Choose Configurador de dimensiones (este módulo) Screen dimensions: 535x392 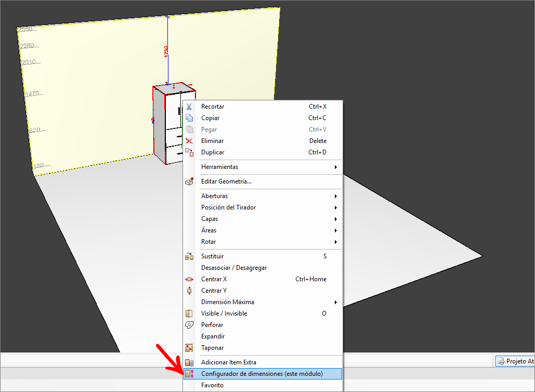click(263, 374)
